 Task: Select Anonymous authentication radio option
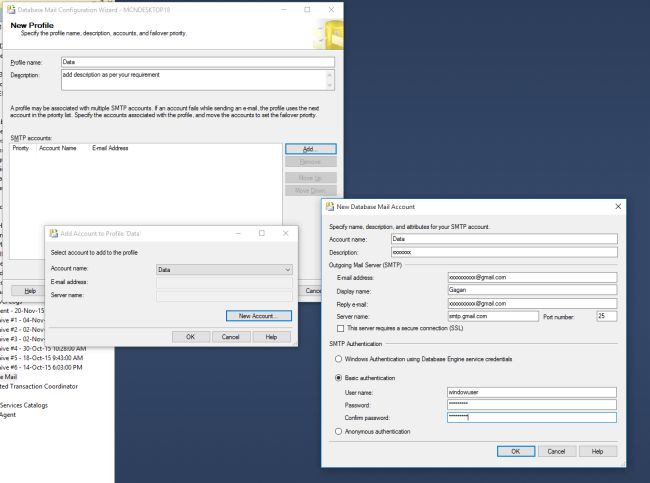point(338,432)
